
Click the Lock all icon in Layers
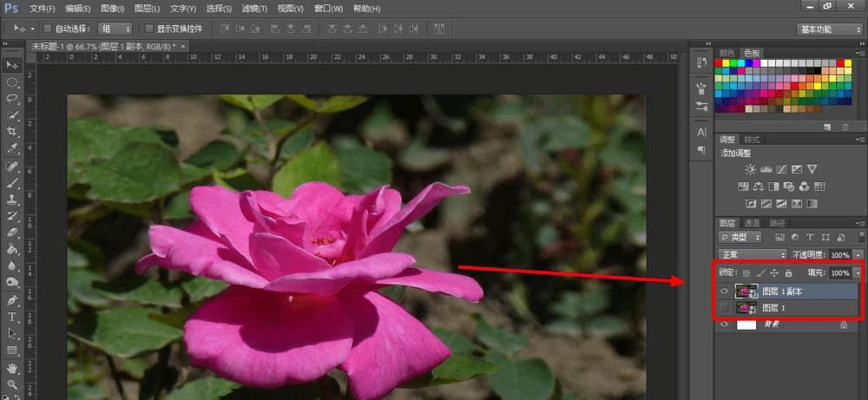788,272
